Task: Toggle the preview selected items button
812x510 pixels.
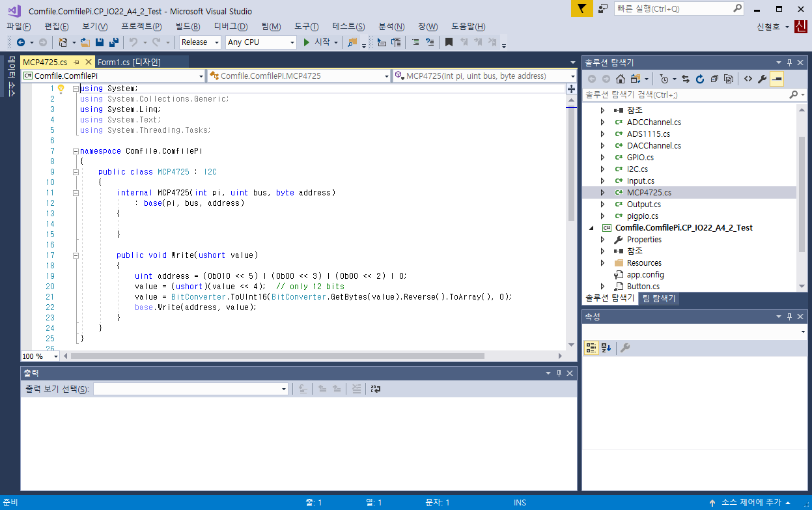Action: click(x=776, y=79)
